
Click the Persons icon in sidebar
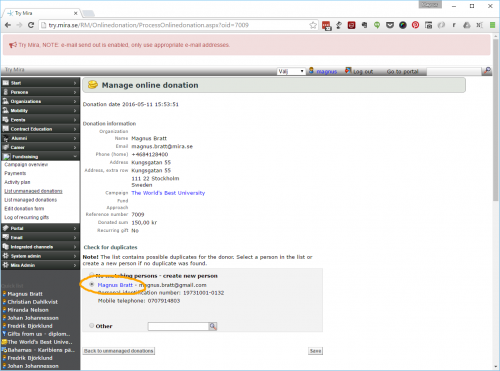tap(6, 92)
